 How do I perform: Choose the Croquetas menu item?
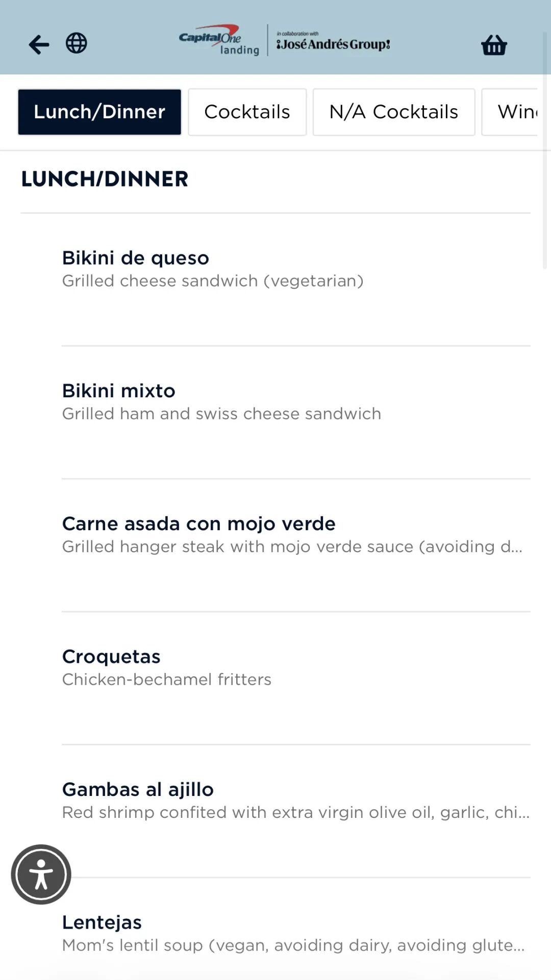296,678
